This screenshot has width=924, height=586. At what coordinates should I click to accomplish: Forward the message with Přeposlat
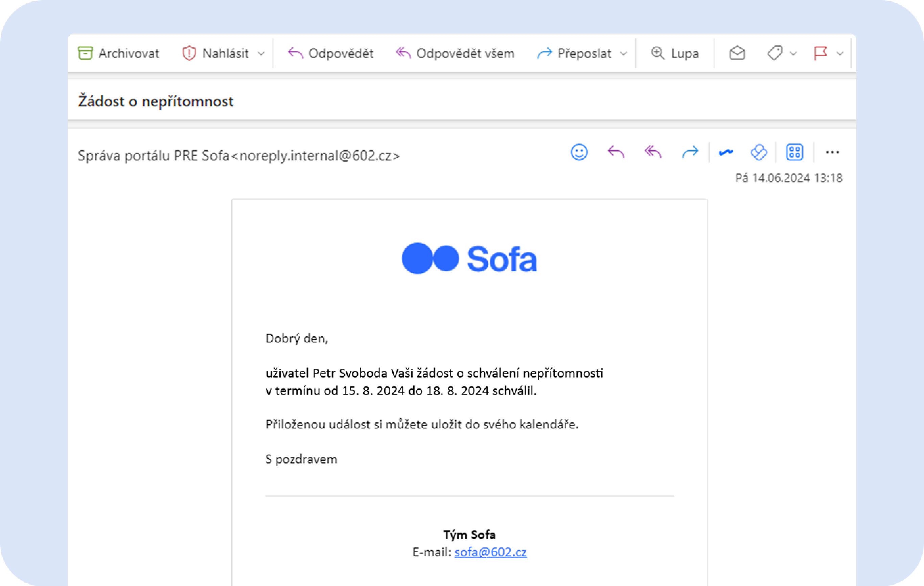574,53
